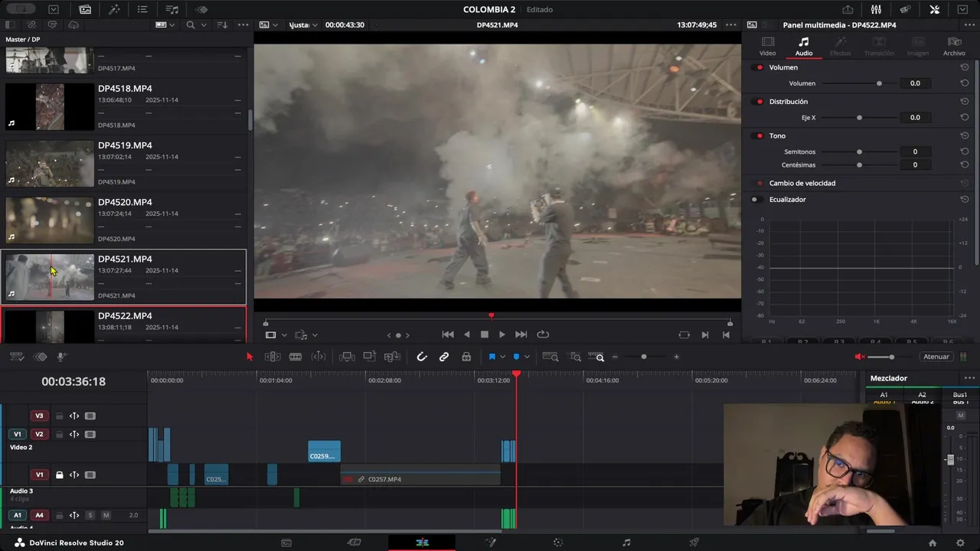
Task: Click DP4518.MP4 clip name
Action: pos(125,89)
